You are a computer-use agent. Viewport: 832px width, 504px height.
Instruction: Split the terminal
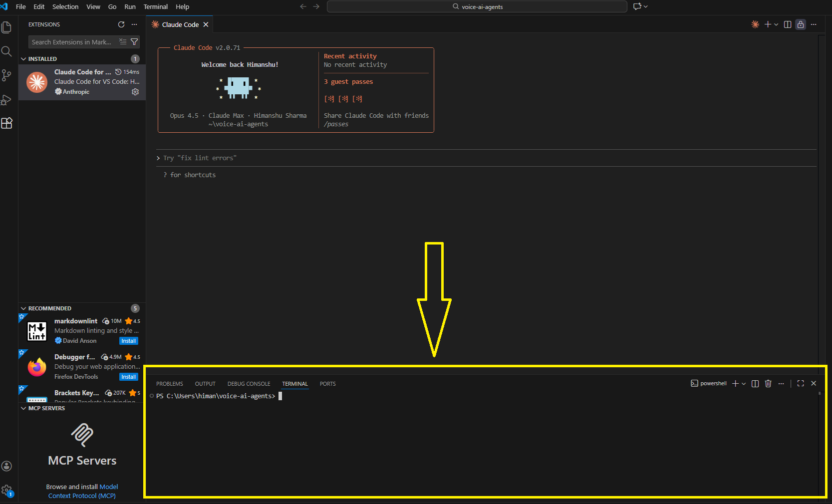(x=755, y=383)
